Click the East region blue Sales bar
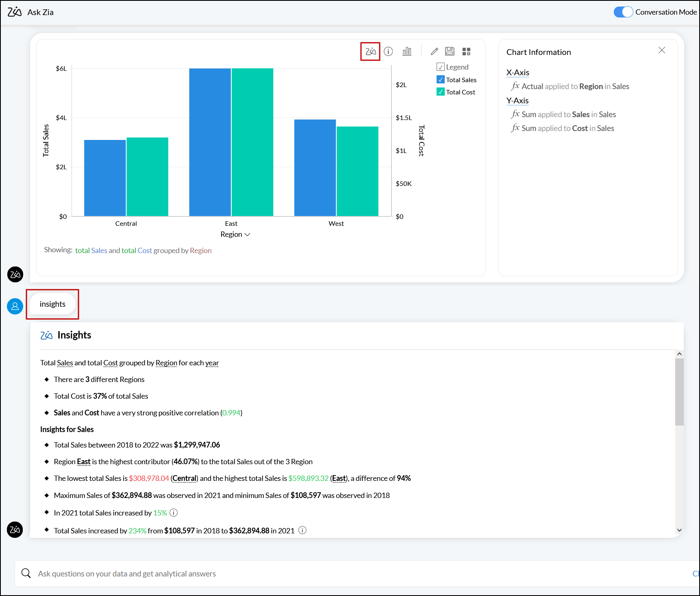 coord(210,142)
